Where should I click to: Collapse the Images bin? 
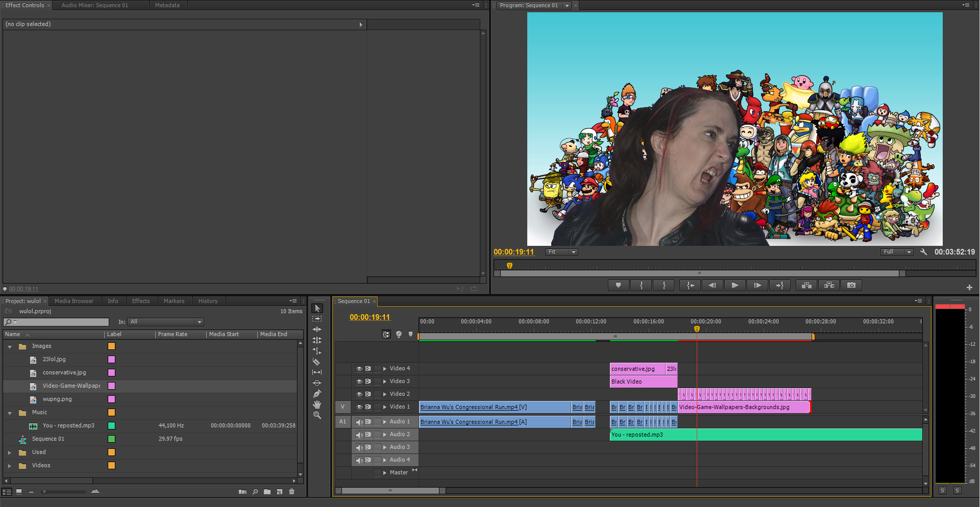(x=10, y=347)
